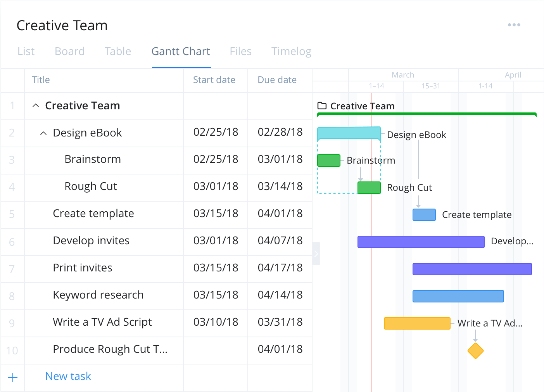The height and width of the screenshot is (392, 544).
Task: Click Print invites due date 04/17/18
Action: click(280, 268)
